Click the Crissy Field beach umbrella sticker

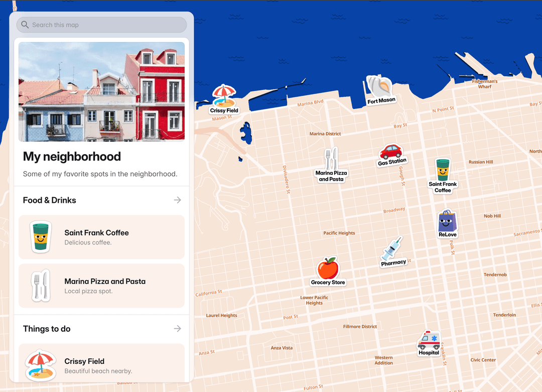click(x=224, y=95)
